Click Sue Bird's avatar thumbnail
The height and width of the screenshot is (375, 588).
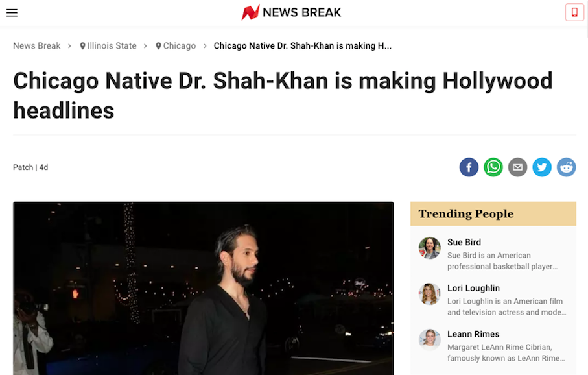pos(429,248)
